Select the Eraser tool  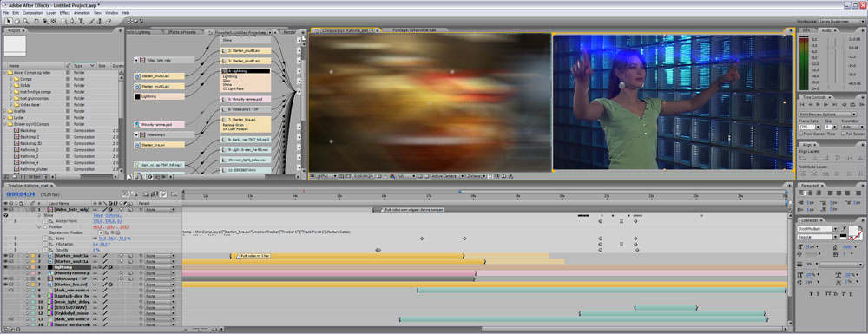pyautogui.click(x=108, y=21)
